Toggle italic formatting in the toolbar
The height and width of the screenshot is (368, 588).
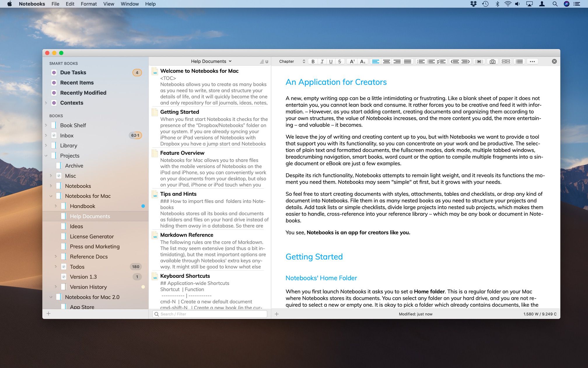(x=322, y=61)
